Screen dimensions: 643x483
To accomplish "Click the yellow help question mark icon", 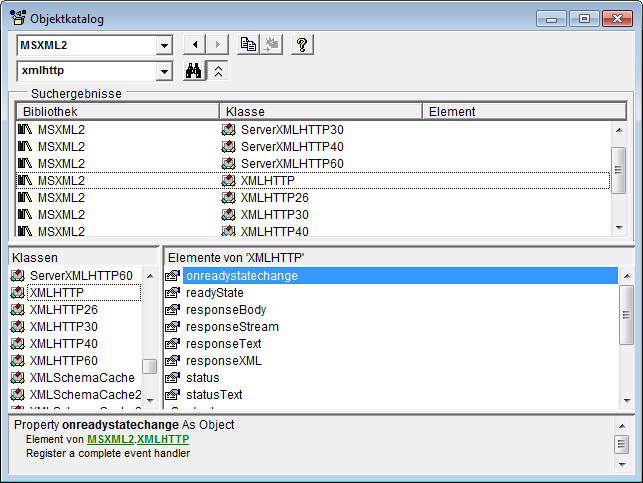I will 299,45.
